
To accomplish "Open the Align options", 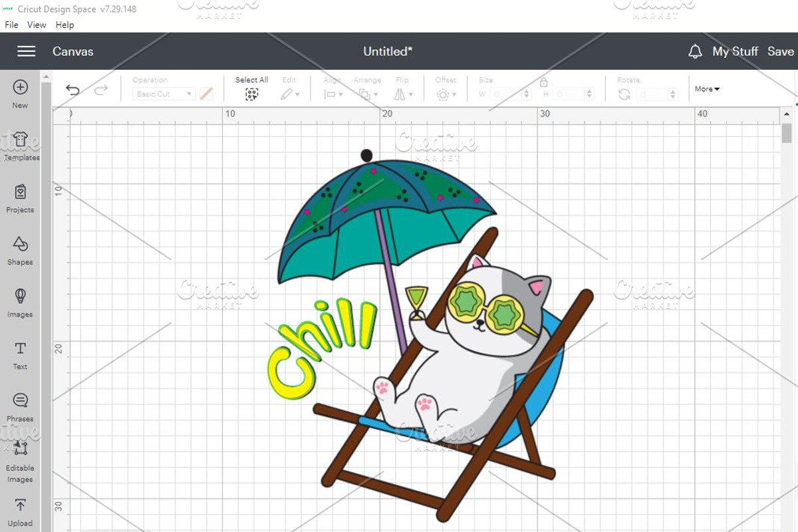I will (x=332, y=94).
